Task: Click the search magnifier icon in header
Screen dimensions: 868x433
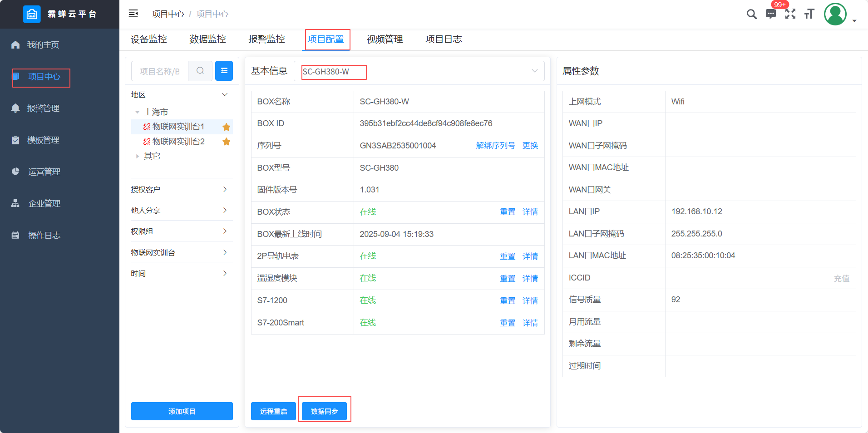Action: coord(751,14)
